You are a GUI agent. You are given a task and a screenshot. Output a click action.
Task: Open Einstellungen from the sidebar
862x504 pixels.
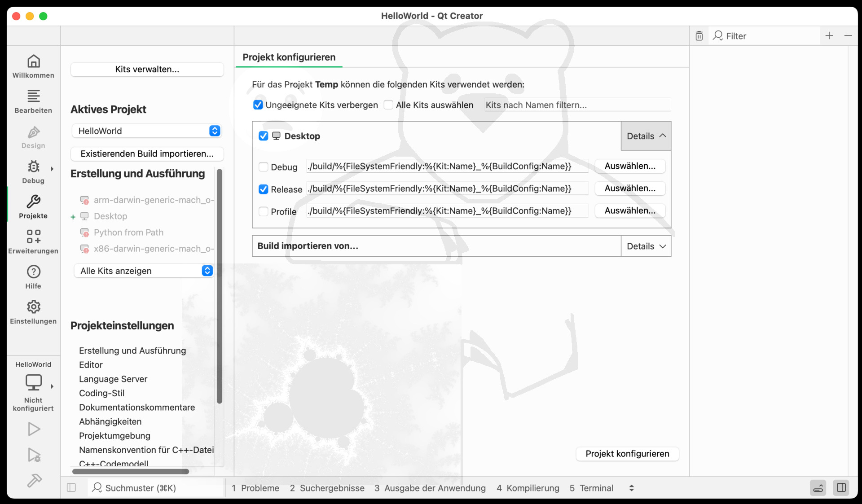click(x=33, y=312)
